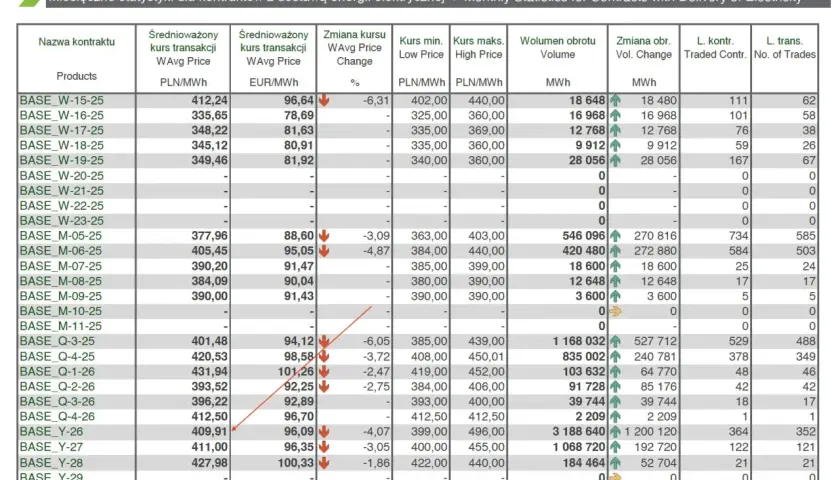
Task: Click green up arrow in BASE_Q-4-25 row
Action: pos(615,356)
